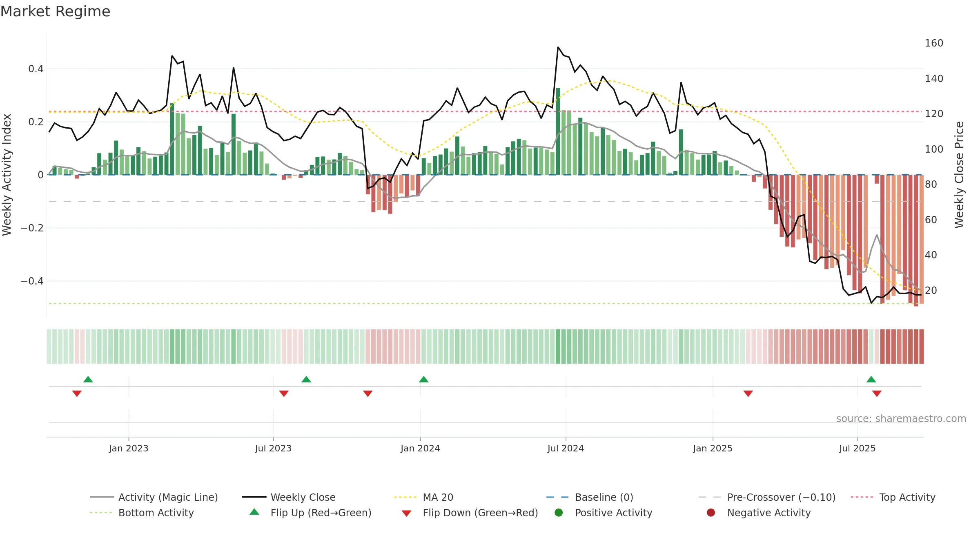Click the Jul 2023 x-axis label
Viewport: 980px width, 551px height.
273,448
